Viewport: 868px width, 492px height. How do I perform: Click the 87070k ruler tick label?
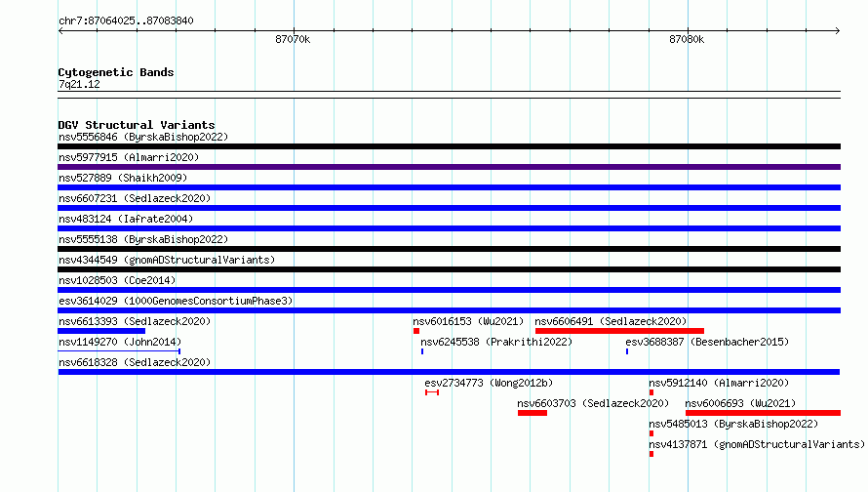coord(293,39)
